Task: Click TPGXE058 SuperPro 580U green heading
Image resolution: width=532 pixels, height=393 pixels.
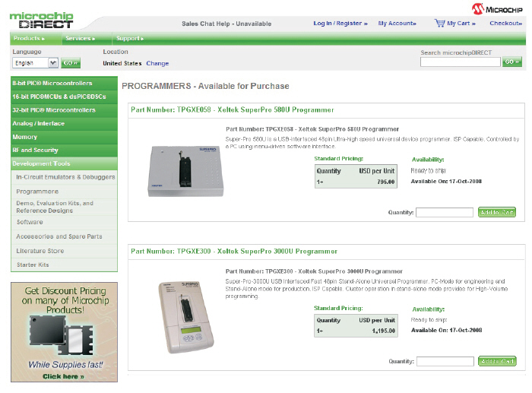Action: click(233, 110)
